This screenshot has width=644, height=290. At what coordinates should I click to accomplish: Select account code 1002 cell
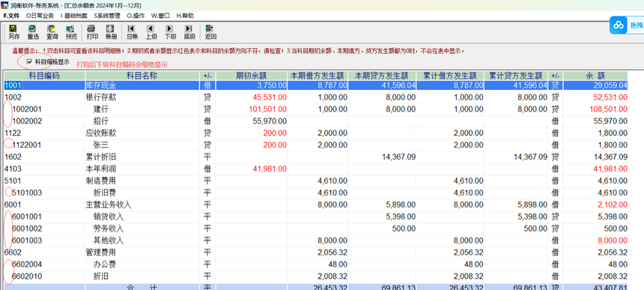[44, 97]
